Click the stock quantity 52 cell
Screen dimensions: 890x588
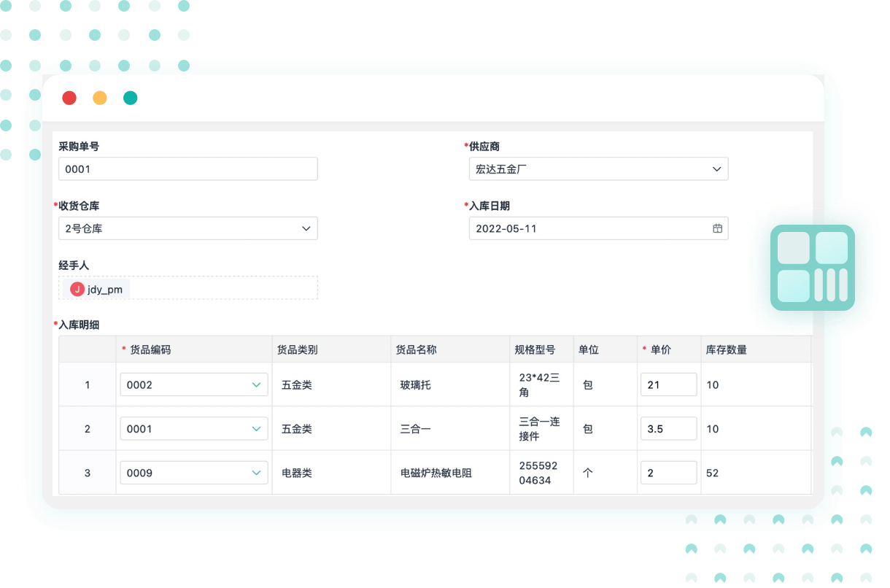tap(756, 473)
